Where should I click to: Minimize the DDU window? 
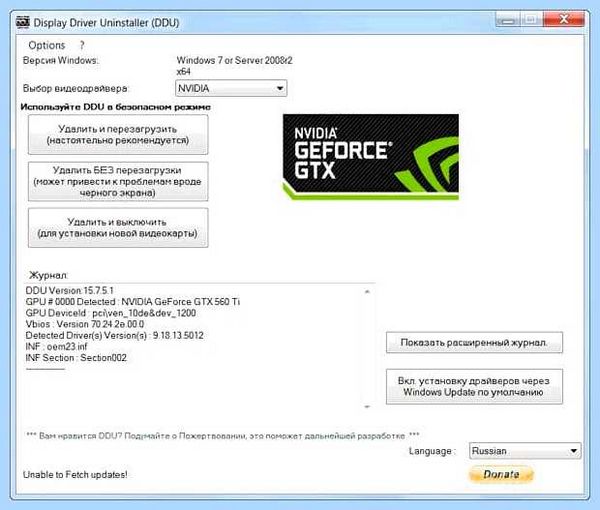tap(508, 19)
